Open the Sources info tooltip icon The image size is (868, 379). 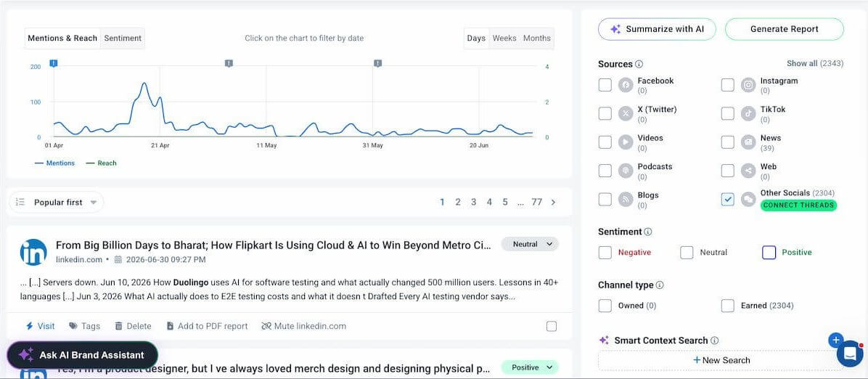click(x=639, y=65)
